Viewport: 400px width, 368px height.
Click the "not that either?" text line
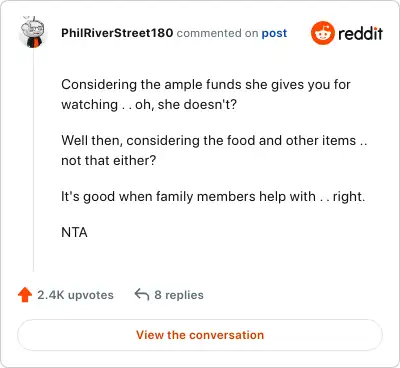point(109,161)
